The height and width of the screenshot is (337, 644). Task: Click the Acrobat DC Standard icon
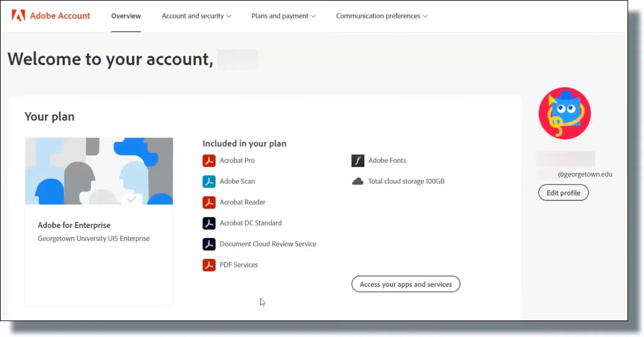[x=209, y=223]
